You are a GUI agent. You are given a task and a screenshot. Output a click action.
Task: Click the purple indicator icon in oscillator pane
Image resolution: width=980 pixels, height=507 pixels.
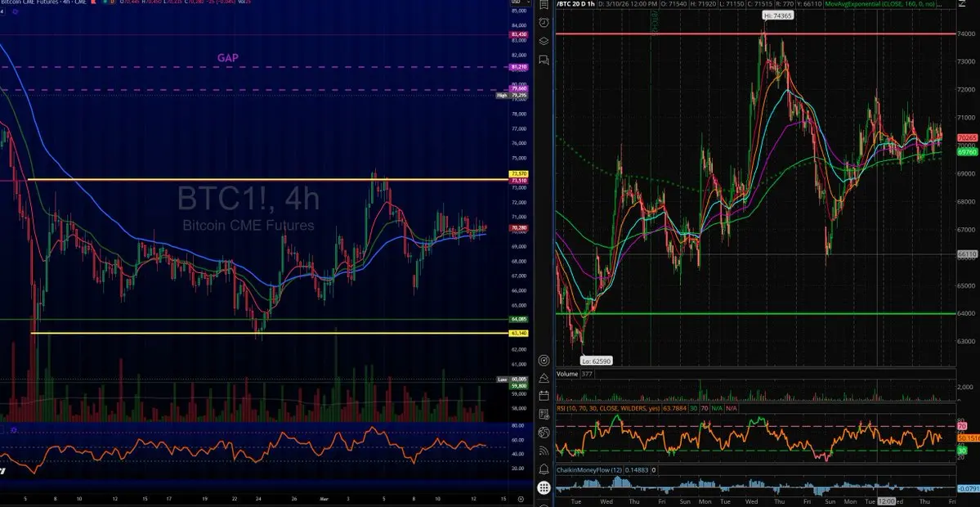(13, 430)
